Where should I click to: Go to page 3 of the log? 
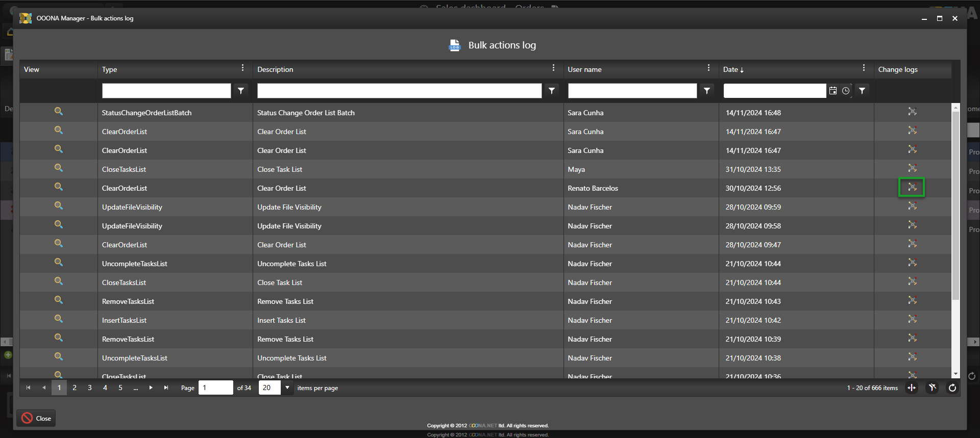tap(90, 388)
